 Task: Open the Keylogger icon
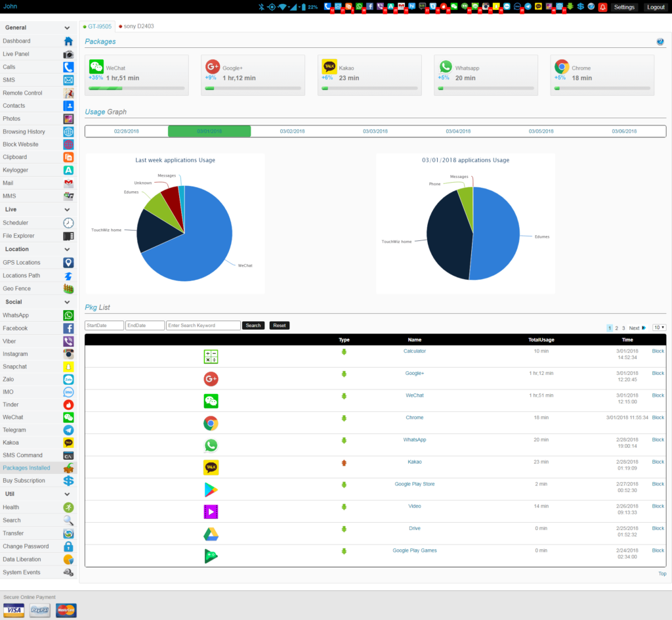tap(68, 170)
